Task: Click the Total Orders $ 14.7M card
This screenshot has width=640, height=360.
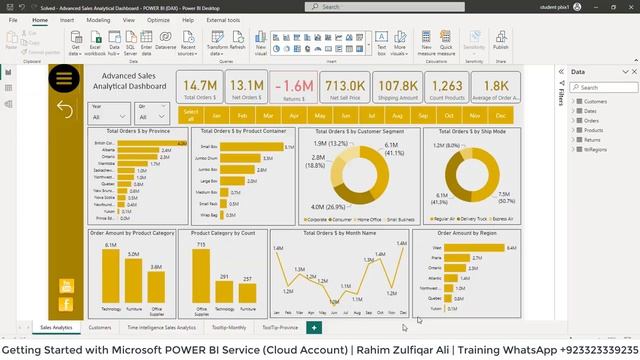Action: (200, 87)
